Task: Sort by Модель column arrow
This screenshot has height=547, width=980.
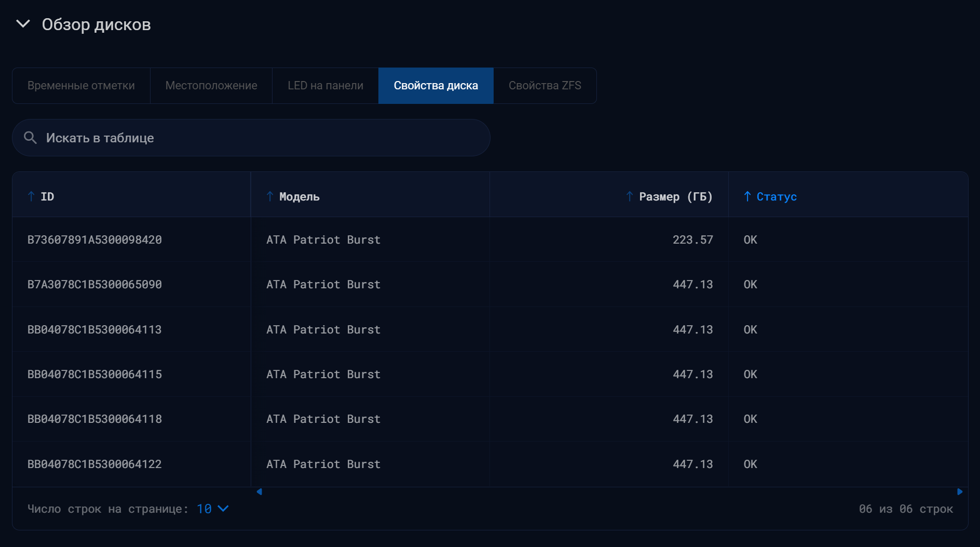Action: coord(270,196)
